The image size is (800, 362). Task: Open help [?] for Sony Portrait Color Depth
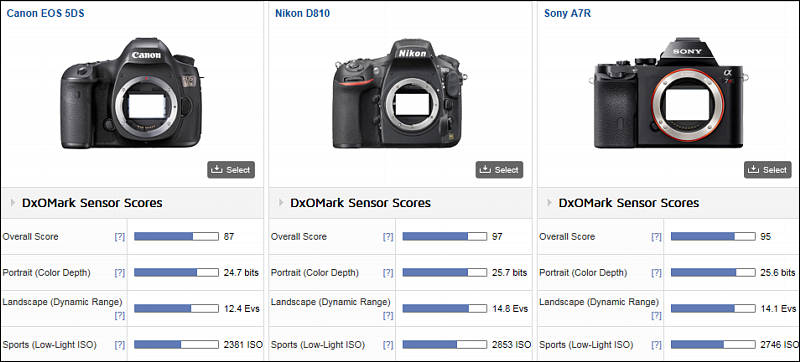[x=656, y=273]
